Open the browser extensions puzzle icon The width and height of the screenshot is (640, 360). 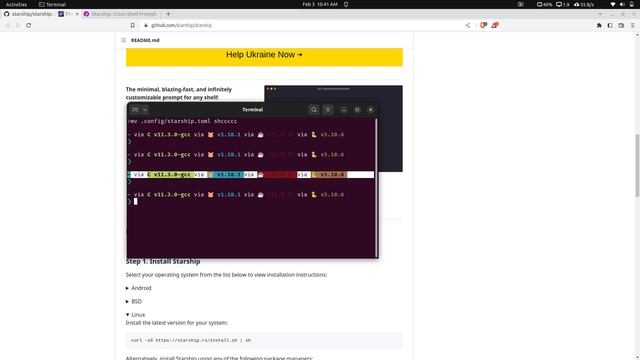(x=599, y=25)
